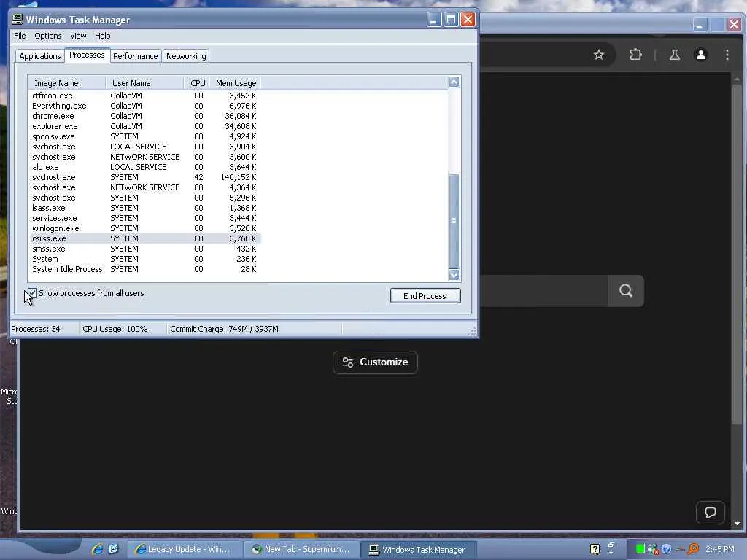Click the magnifier search icon in the browser
747x560 pixels.
(626, 290)
